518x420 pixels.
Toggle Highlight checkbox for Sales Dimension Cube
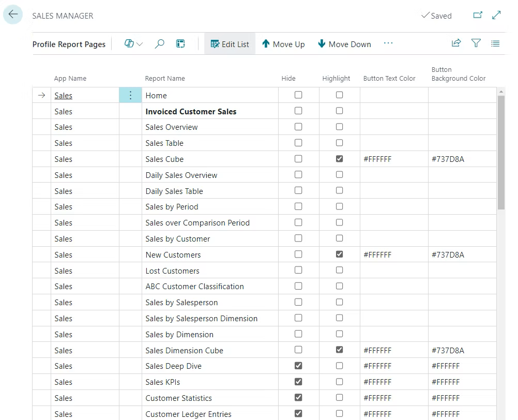click(339, 350)
